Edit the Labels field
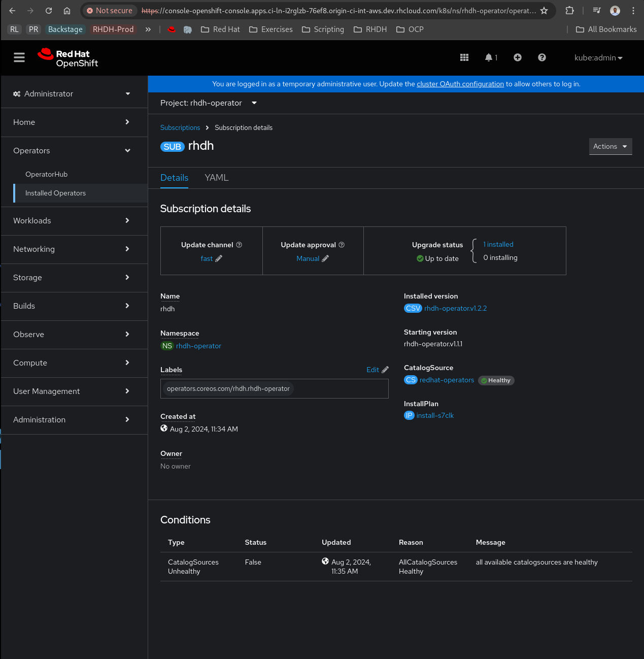 pyautogui.click(x=377, y=370)
